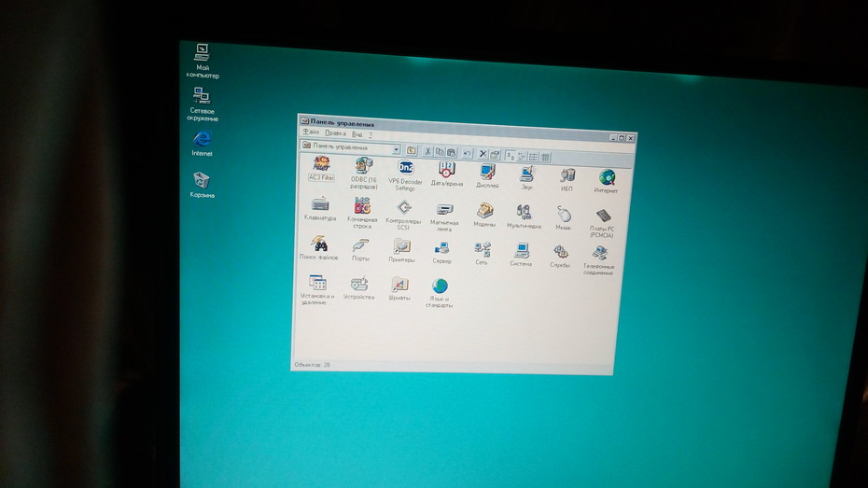The image size is (868, 488).
Task: Switch to Details view
Action: tap(545, 158)
